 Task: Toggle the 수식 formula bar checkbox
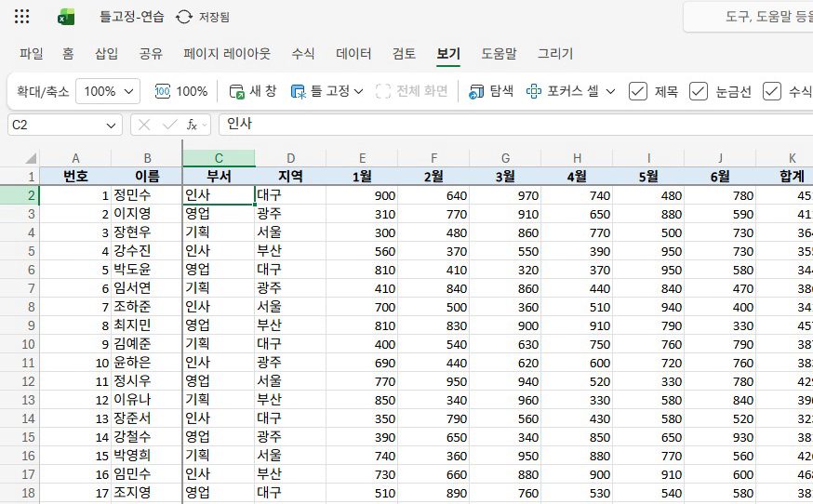pyautogui.click(x=772, y=91)
